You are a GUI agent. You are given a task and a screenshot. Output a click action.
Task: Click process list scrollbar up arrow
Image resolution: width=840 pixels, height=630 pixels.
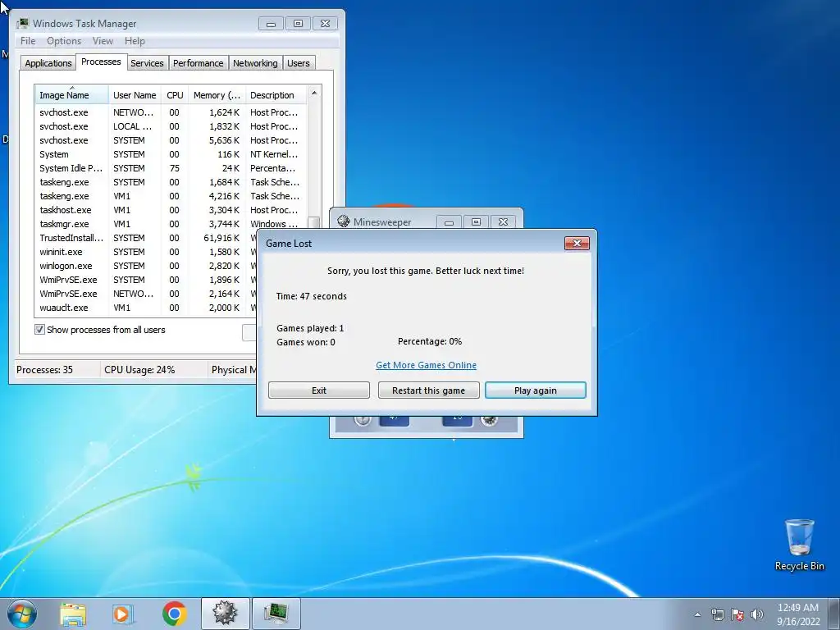click(x=314, y=93)
